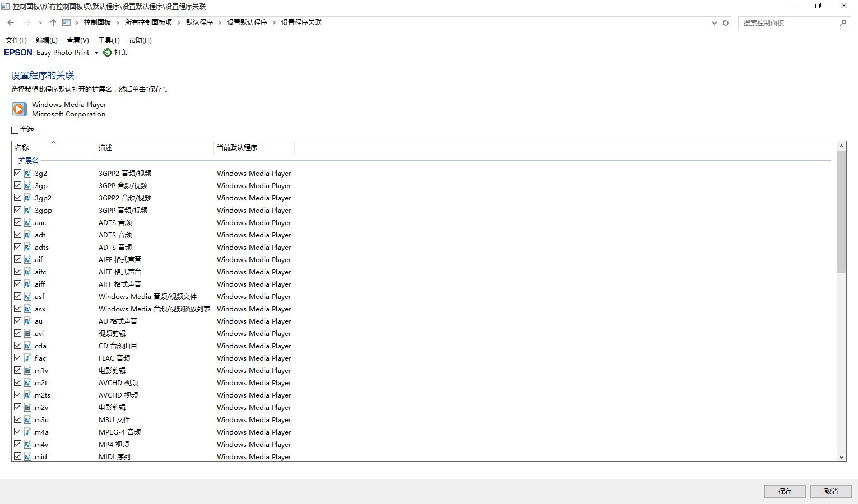Uncheck the .m2t extension checkbox

pos(18,382)
